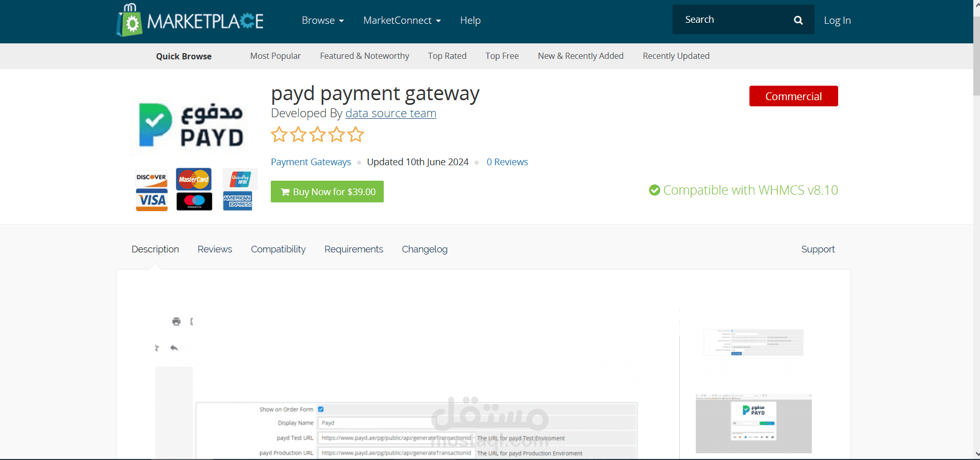Click the 'payd payment gateway' title
980x460 pixels.
pos(375,94)
